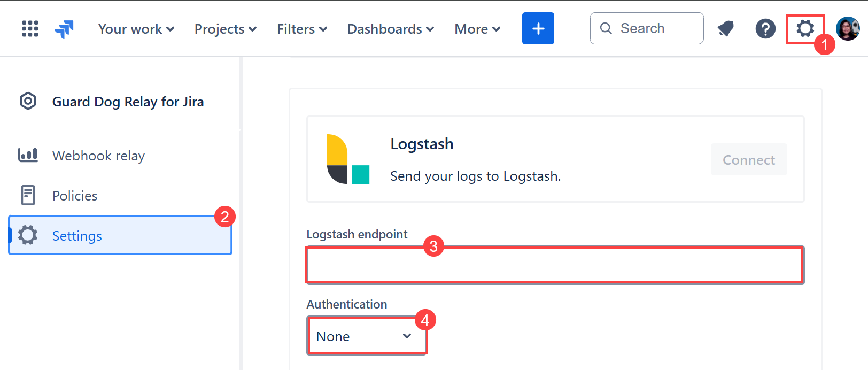Click the search magnifier icon

[x=606, y=28]
